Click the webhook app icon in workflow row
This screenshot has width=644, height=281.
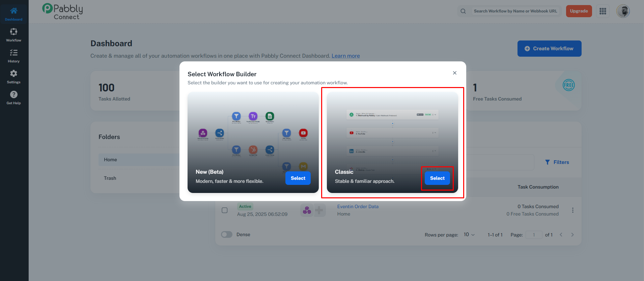click(307, 210)
